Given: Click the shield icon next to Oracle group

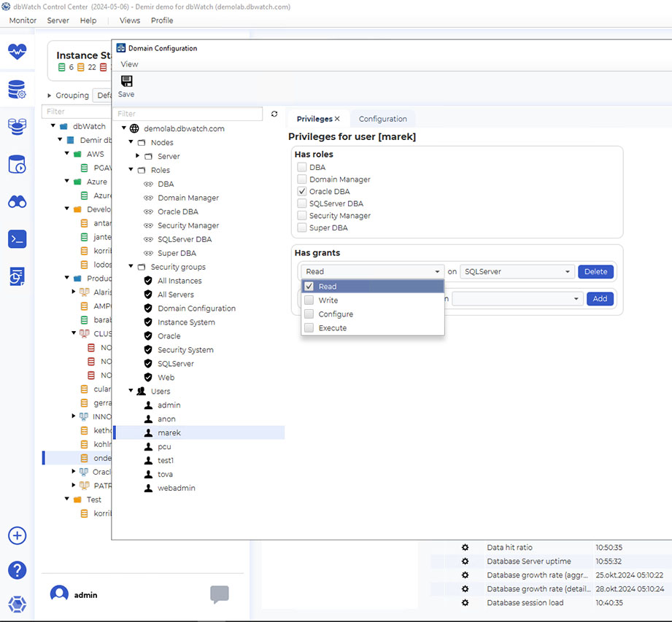Looking at the screenshot, I should pyautogui.click(x=148, y=336).
